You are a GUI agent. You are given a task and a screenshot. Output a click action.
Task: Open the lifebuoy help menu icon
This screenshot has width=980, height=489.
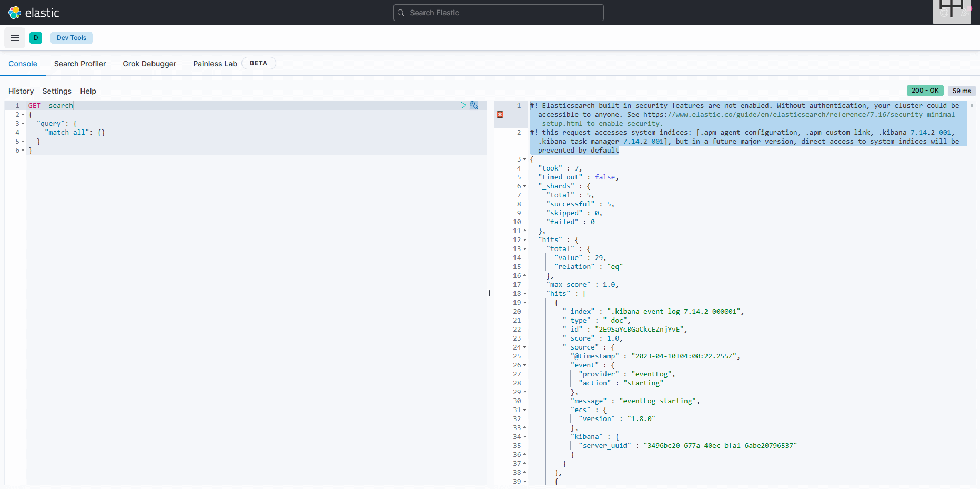[944, 13]
